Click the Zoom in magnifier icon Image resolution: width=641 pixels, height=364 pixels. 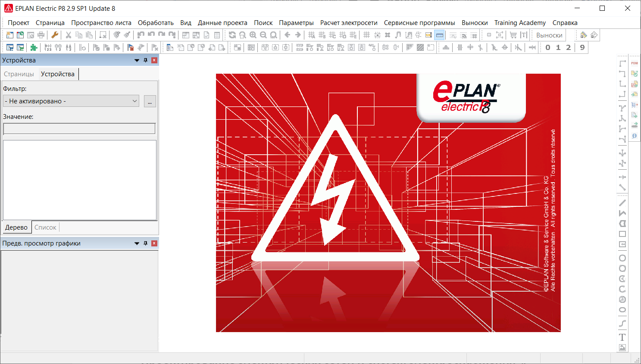point(253,35)
